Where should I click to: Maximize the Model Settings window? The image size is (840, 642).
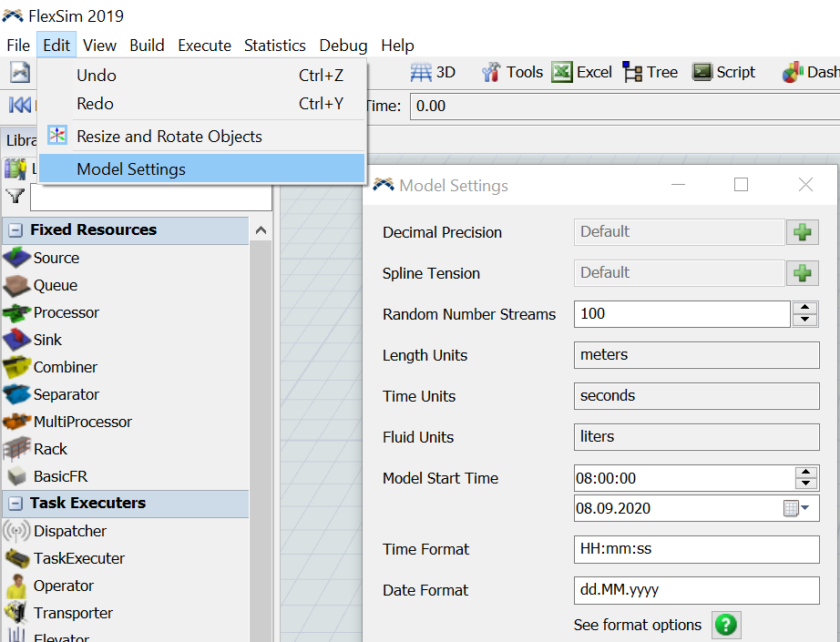tap(741, 185)
